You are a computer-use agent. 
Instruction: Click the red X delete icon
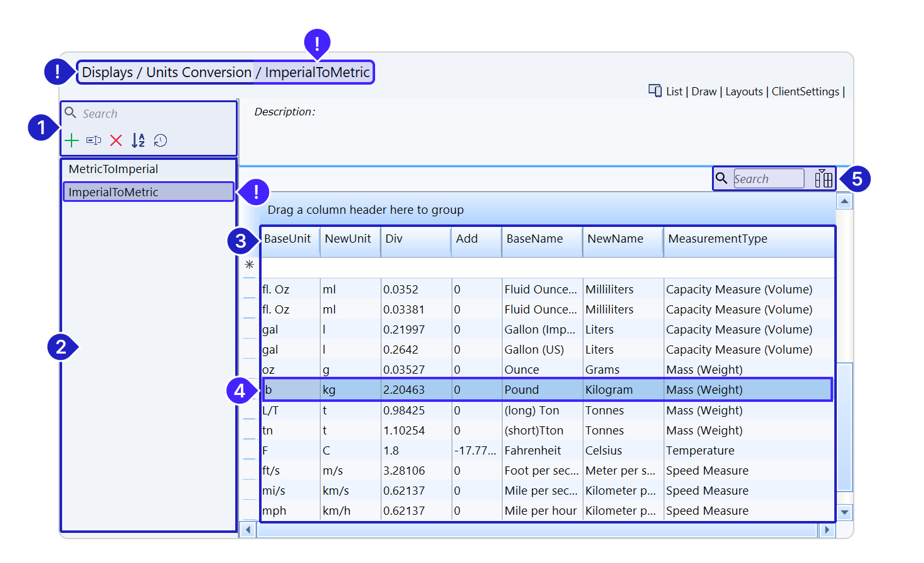116,140
